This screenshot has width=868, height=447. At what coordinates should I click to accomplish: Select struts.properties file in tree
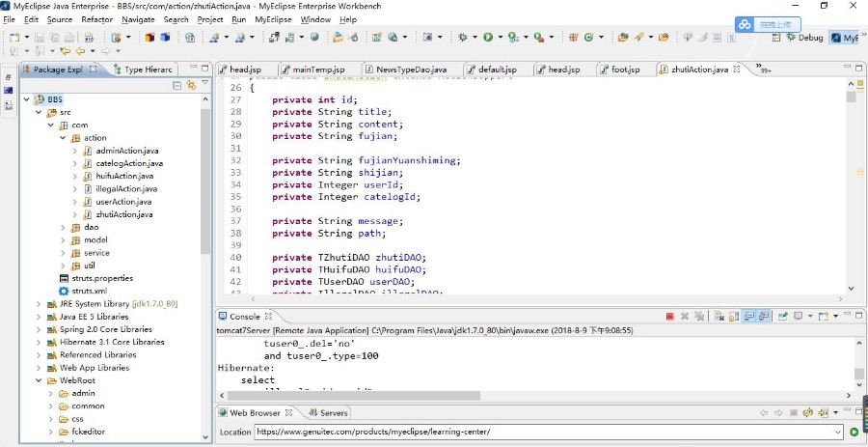coord(95,278)
